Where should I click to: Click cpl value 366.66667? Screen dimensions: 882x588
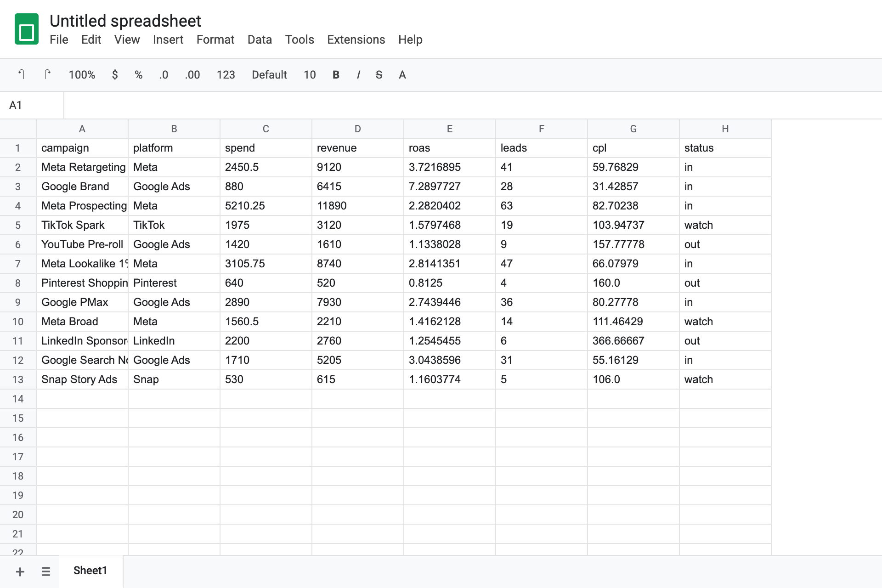633,341
